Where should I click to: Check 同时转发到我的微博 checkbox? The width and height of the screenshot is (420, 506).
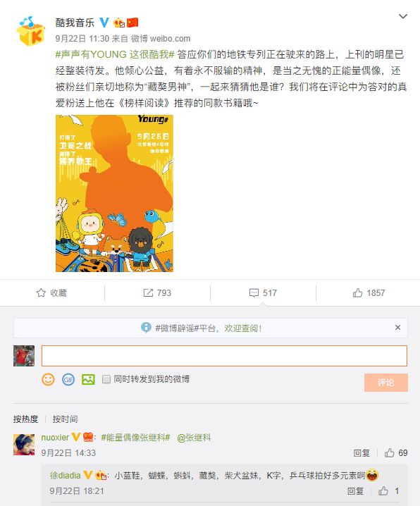pos(106,379)
